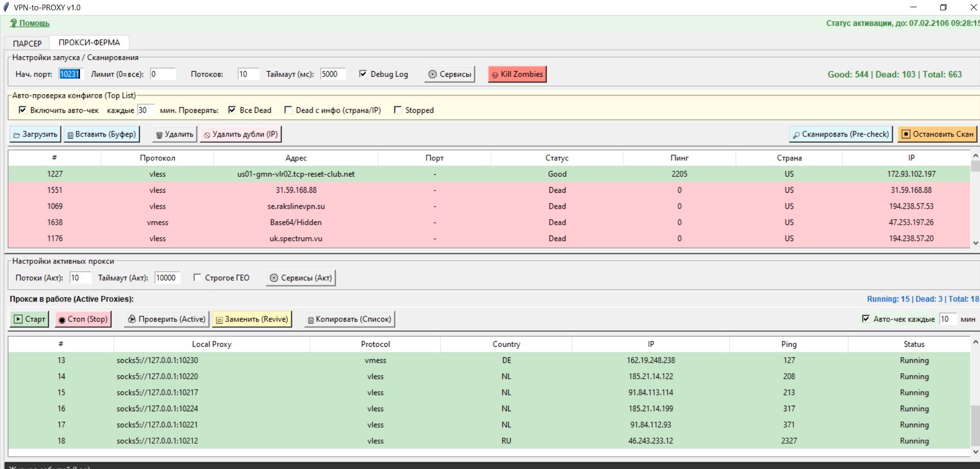This screenshot has height=469, width=980.
Task: Open Сервисы settings with gear icon
Action: 450,74
